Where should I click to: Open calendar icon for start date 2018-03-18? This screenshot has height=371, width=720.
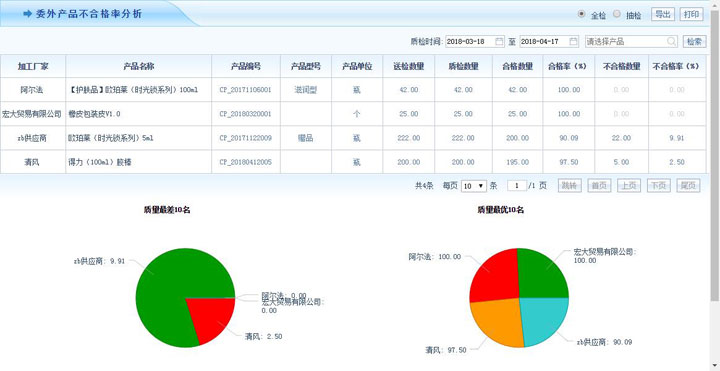500,41
